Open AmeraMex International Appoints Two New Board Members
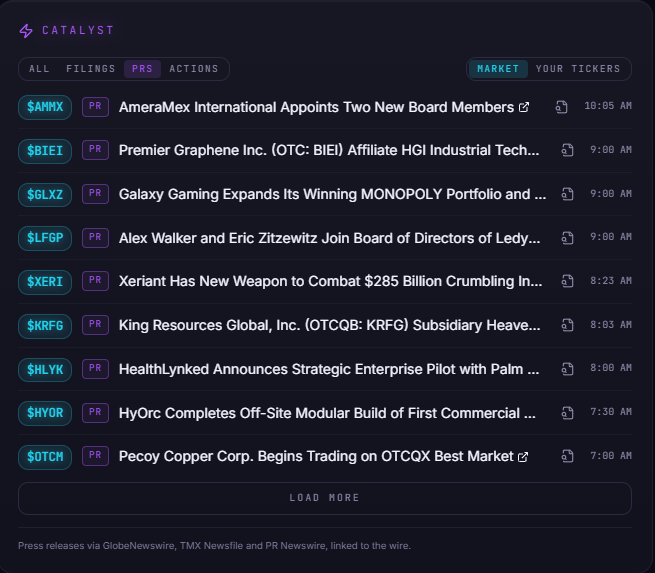 [316, 107]
